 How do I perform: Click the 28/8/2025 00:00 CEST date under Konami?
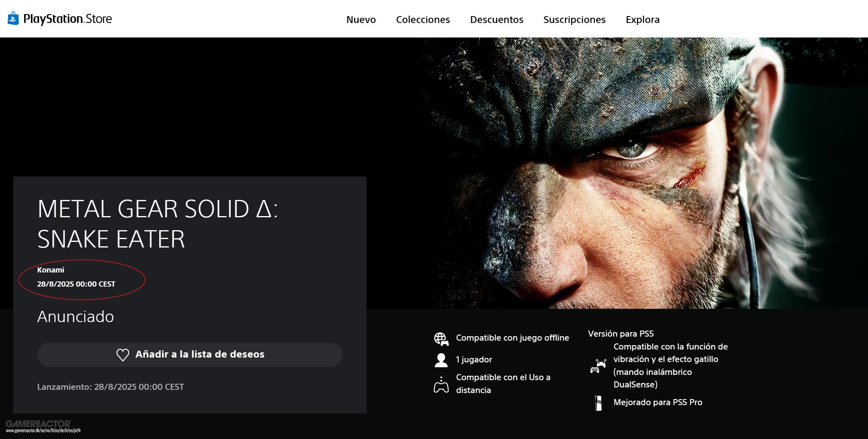(x=76, y=284)
